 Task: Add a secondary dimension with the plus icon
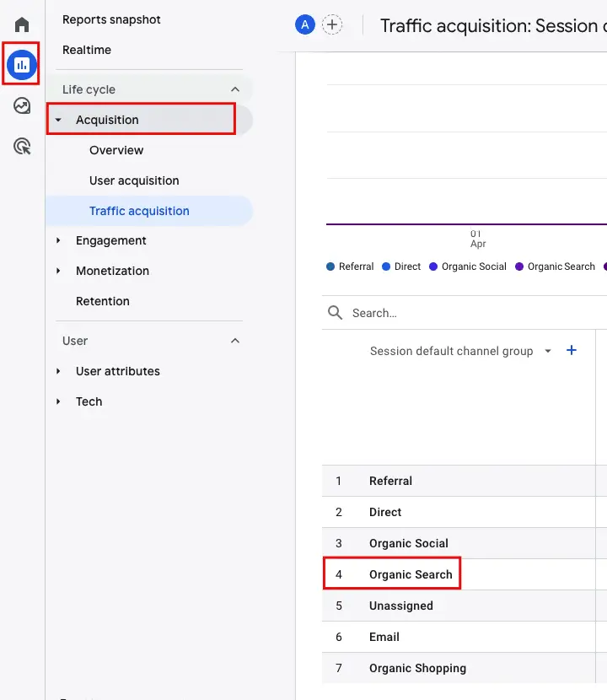click(571, 350)
